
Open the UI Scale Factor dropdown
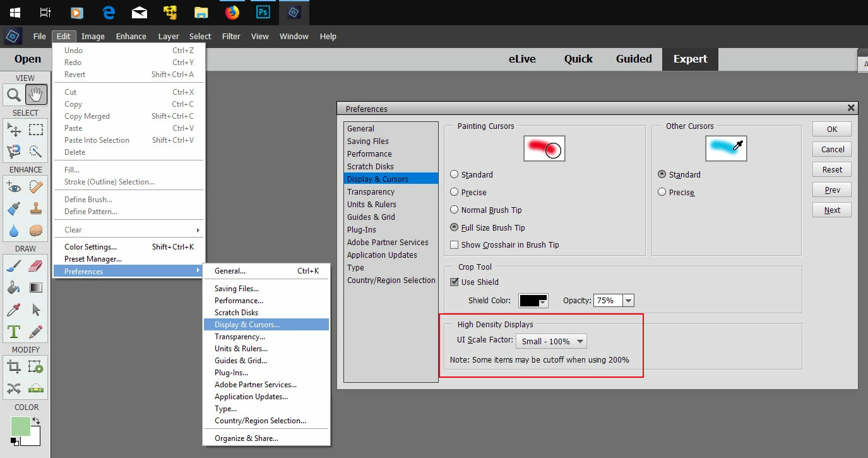pos(551,341)
